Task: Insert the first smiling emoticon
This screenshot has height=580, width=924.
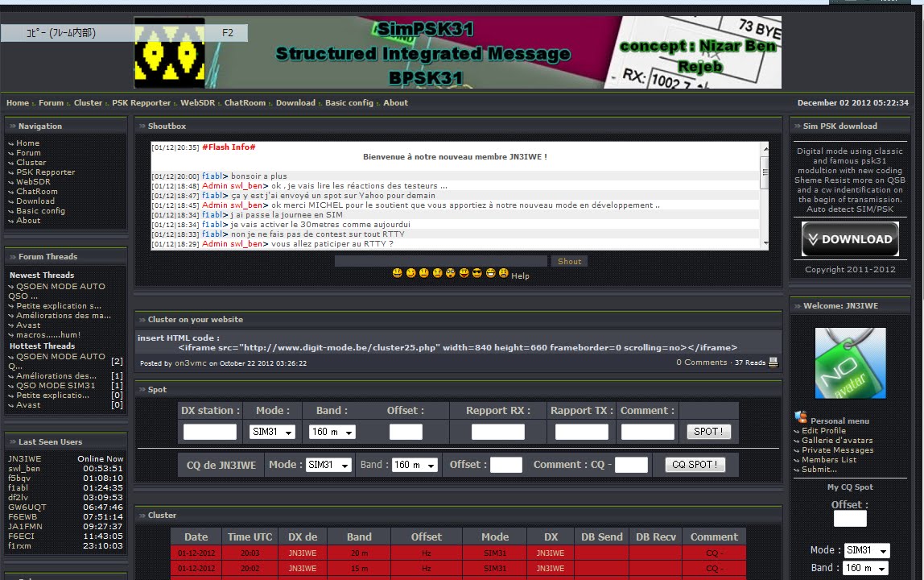Action: (x=397, y=272)
